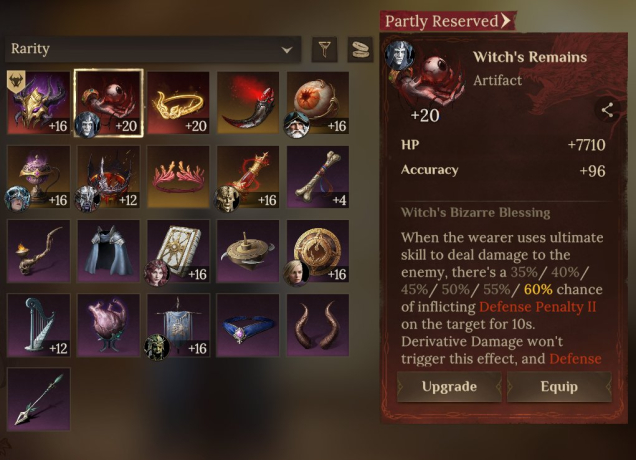This screenshot has width=636, height=460.
Task: Click the Equip button
Action: click(x=559, y=387)
